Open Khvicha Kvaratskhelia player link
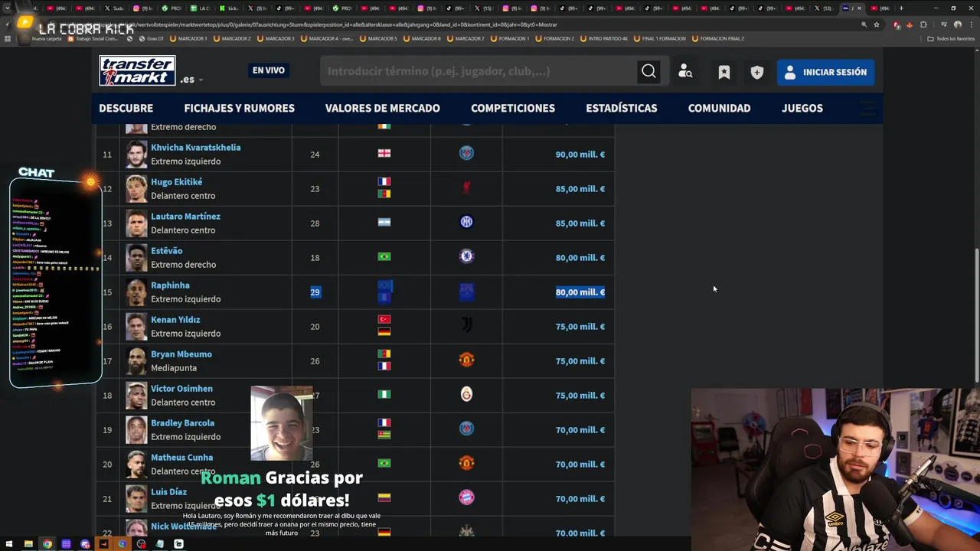Screen dimensions: 980x551 coord(195,147)
